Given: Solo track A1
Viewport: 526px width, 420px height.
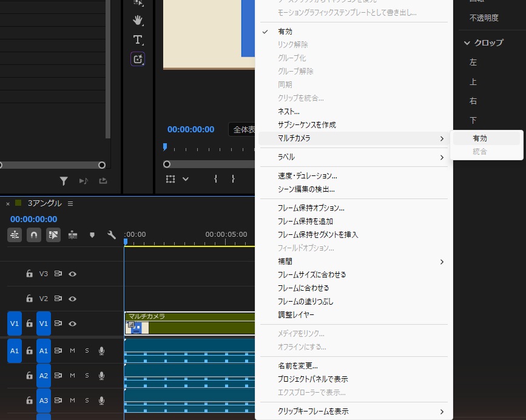Looking at the screenshot, I should coord(87,351).
